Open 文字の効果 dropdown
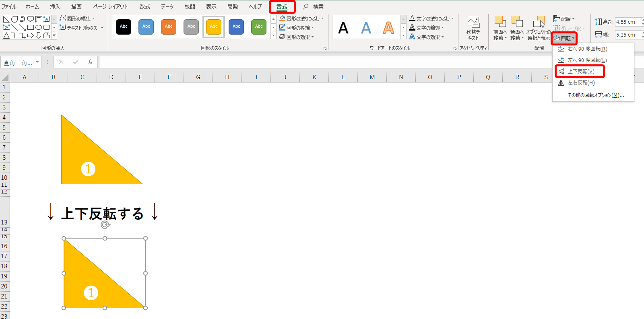 pyautogui.click(x=426, y=37)
